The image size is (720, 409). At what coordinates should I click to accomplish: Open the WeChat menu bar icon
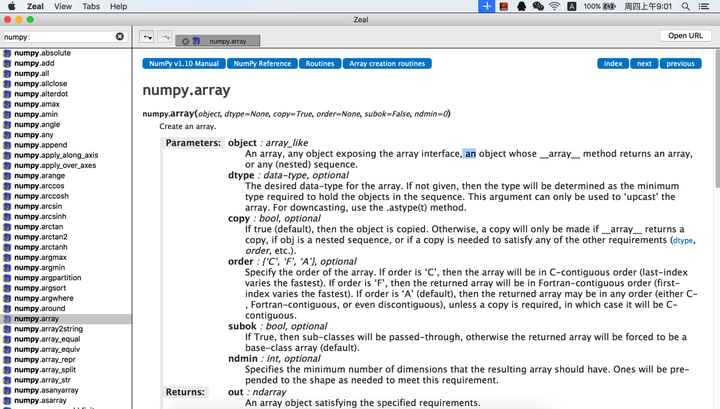(538, 6)
